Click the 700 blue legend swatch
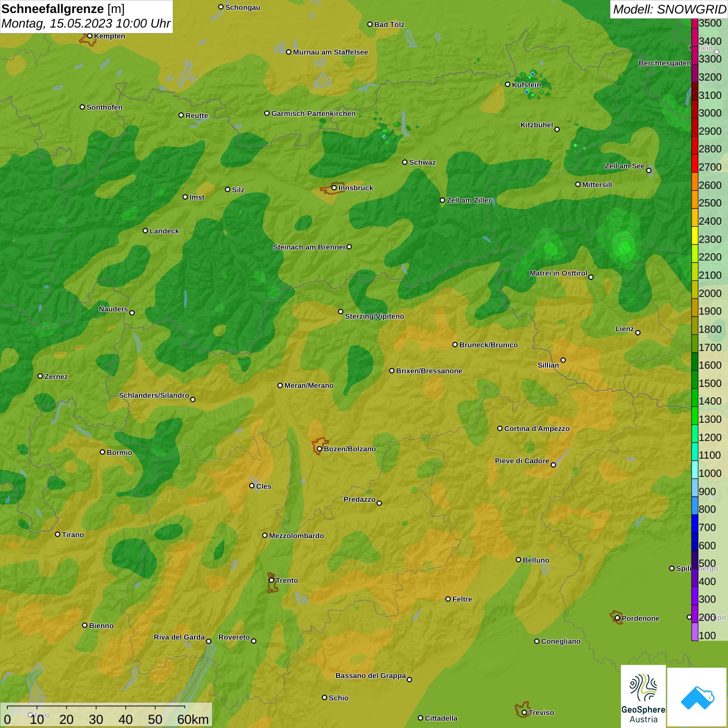The height and width of the screenshot is (728, 728). pyautogui.click(x=695, y=527)
